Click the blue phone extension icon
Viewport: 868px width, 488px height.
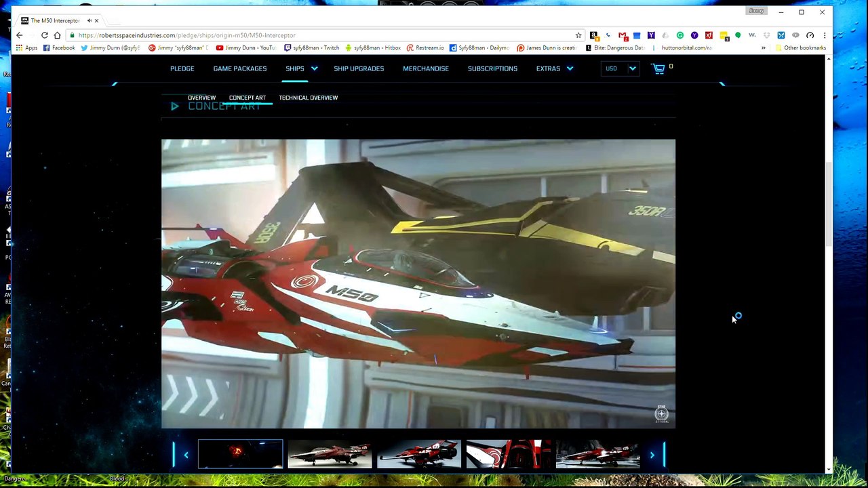point(608,35)
